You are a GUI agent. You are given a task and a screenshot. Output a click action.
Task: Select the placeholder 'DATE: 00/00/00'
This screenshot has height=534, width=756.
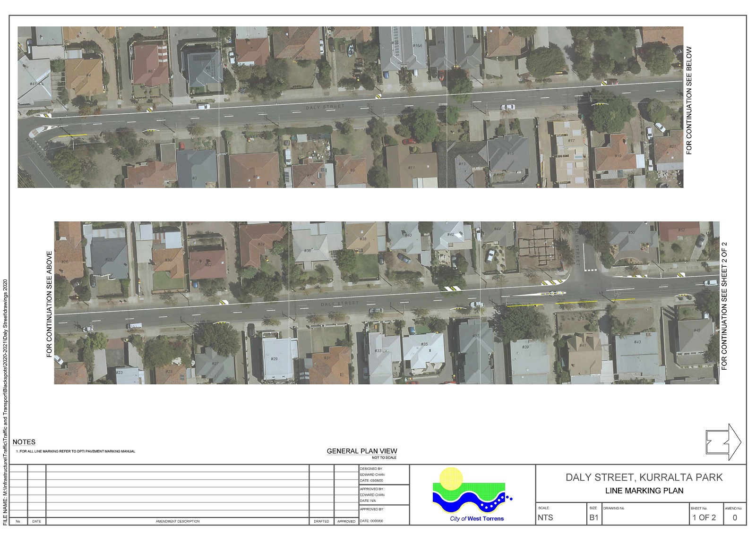(371, 521)
